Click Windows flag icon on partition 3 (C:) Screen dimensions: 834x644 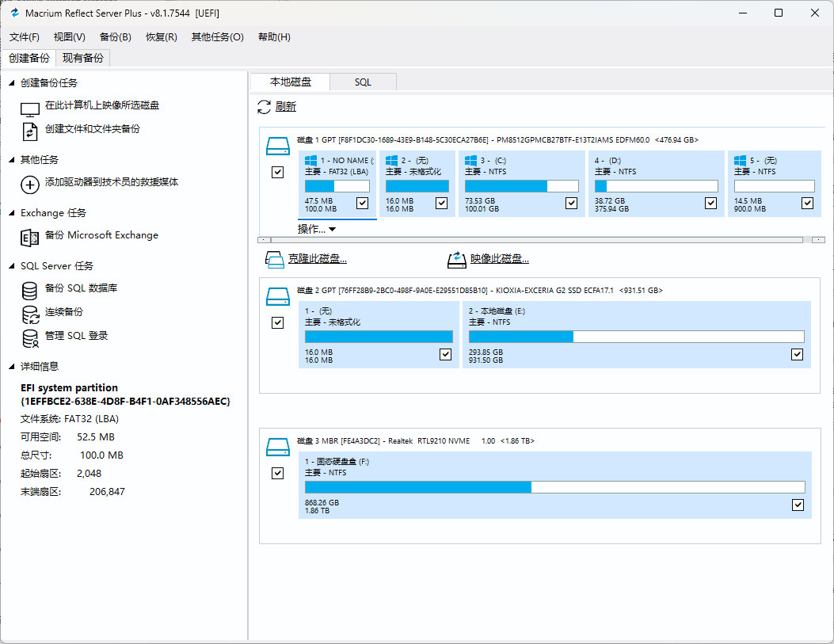point(471,161)
